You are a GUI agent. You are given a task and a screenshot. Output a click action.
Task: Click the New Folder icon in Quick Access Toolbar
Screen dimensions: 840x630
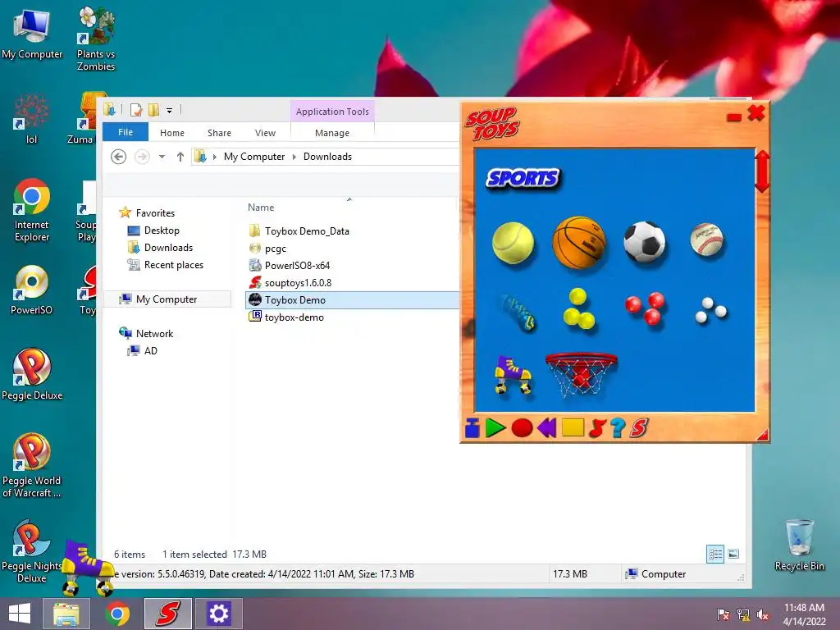point(153,110)
